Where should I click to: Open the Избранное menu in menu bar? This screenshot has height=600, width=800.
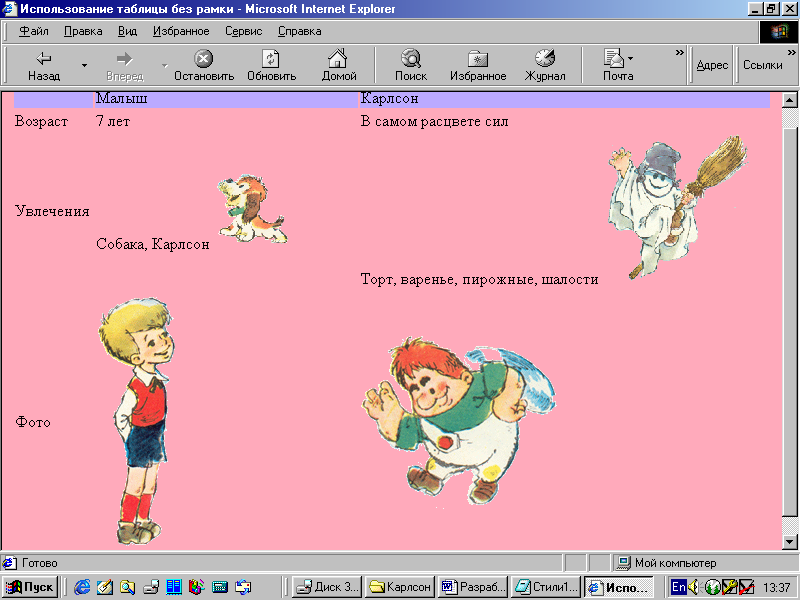pos(181,31)
